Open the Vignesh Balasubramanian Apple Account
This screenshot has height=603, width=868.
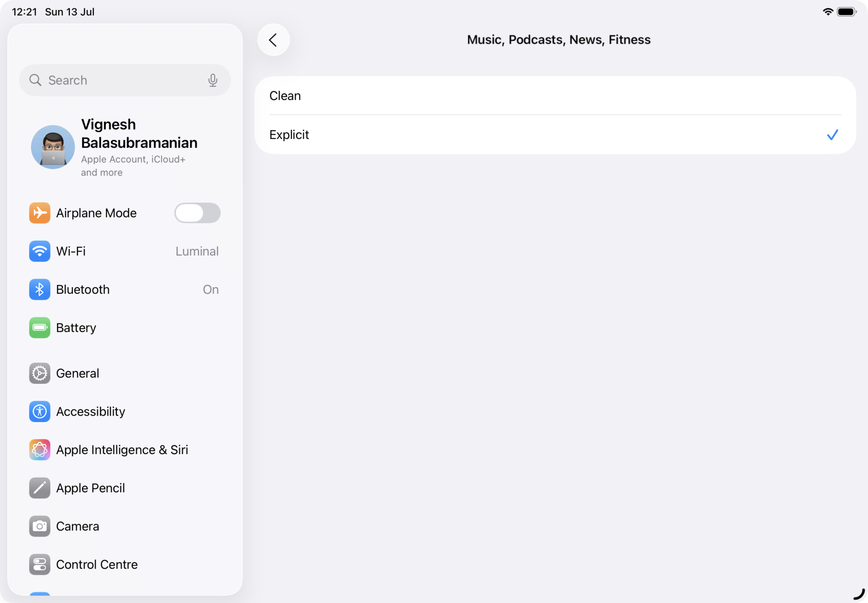(125, 147)
